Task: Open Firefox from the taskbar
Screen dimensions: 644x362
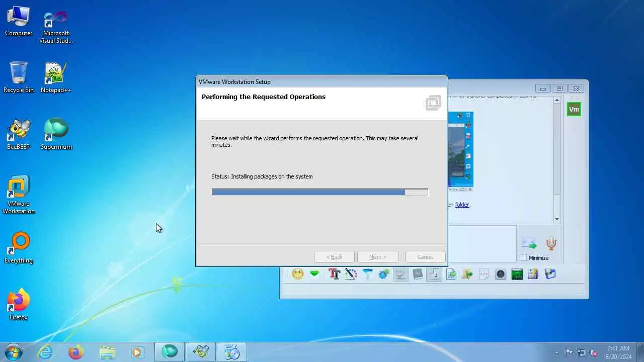Action: tap(76, 352)
